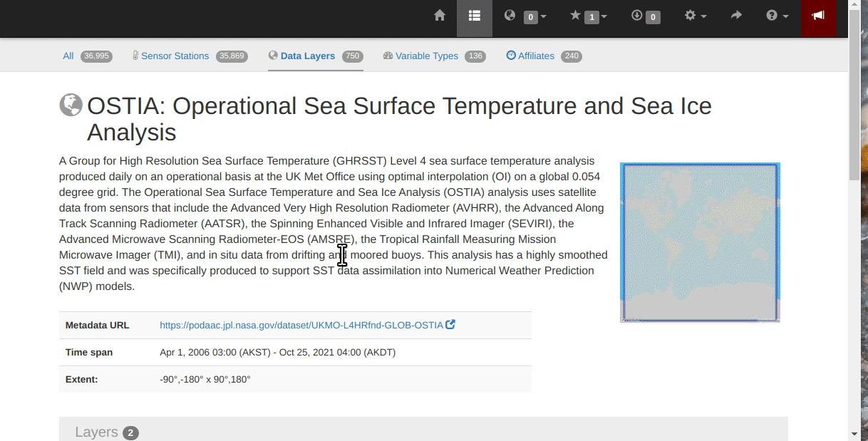Switch to the All tab
Image resolution: width=868 pixels, height=441 pixels.
click(68, 56)
